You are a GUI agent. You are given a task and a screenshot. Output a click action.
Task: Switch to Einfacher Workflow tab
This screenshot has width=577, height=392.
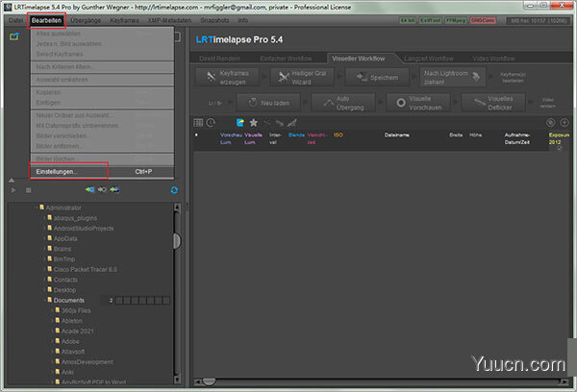(x=286, y=59)
